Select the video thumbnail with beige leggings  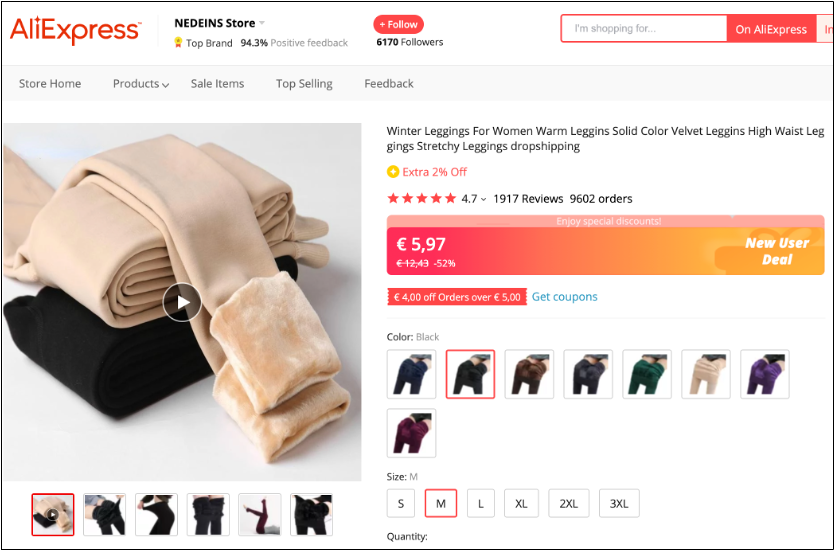[53, 514]
